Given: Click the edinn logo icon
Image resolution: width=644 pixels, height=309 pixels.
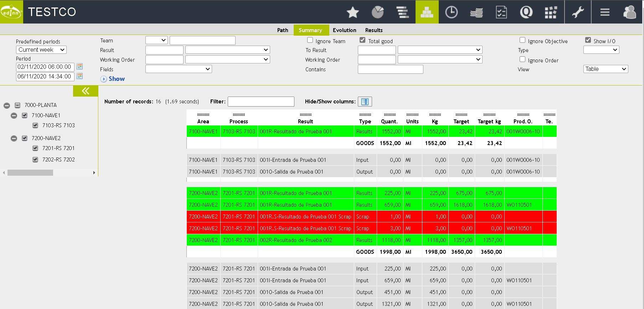Looking at the screenshot, I should click(x=11, y=12).
